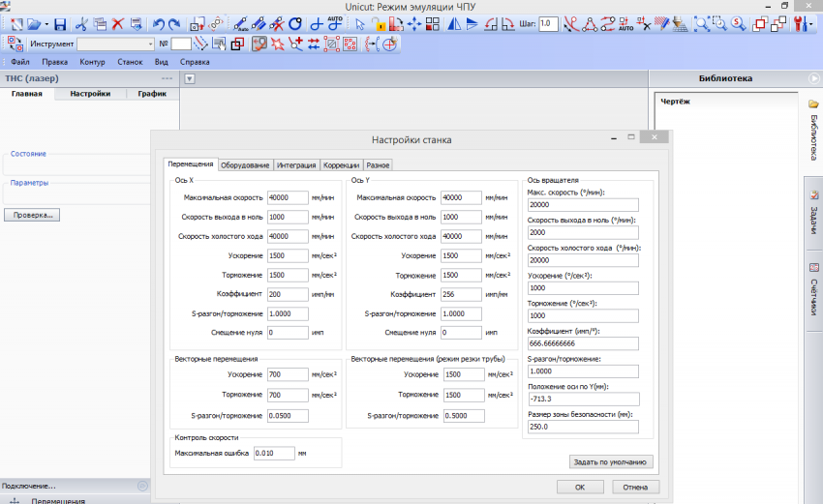This screenshot has width=823, height=504.
Task: Switch to the Коррекции tab
Action: (341, 165)
